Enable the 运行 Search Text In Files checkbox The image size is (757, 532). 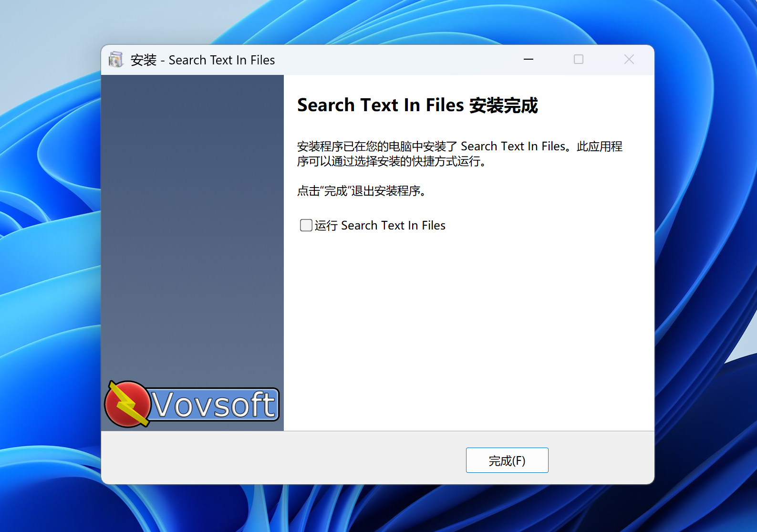coord(306,225)
